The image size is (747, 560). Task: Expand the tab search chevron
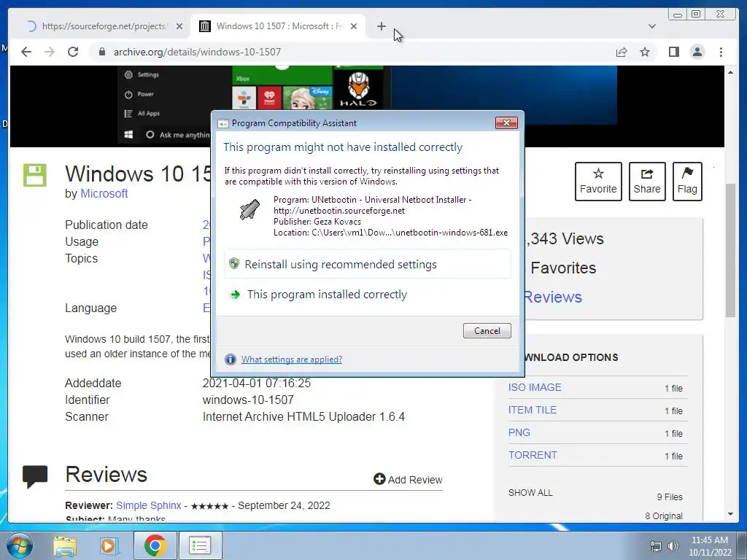coord(652,26)
